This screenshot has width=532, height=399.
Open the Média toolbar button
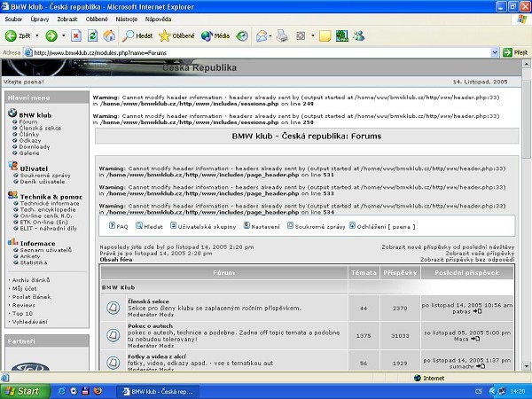tap(215, 35)
